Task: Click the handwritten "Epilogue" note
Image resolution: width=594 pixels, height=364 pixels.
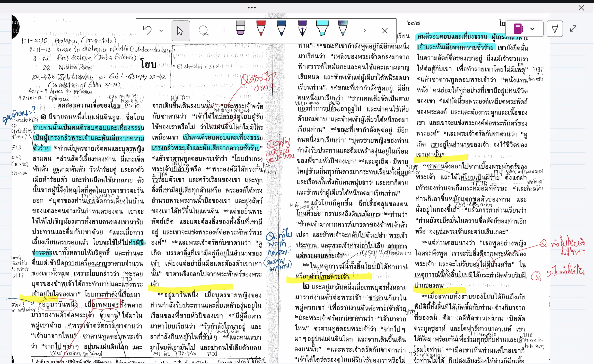Action: (59, 99)
